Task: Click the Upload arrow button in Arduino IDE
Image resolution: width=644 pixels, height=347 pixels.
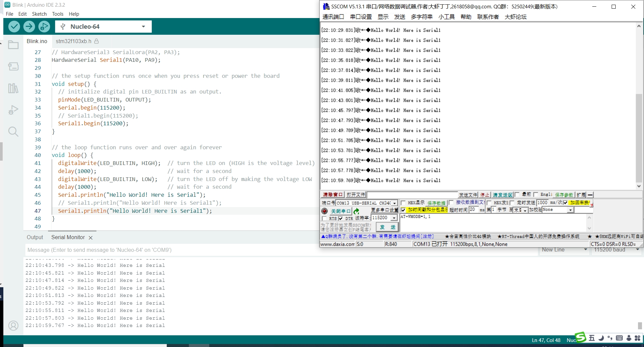Action: click(29, 26)
